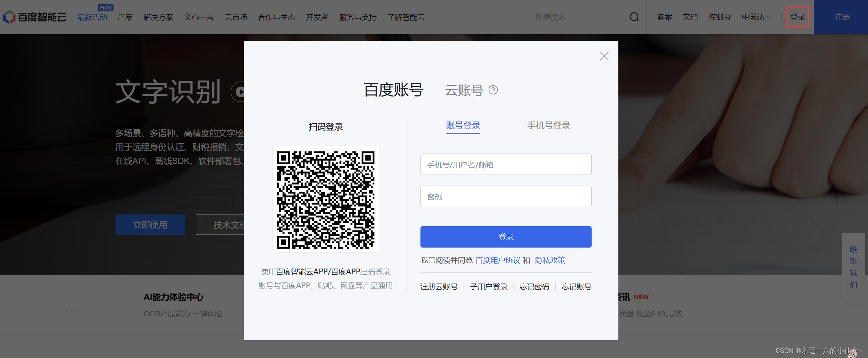This screenshot has width=868, height=358.
Task: Click the login QR code image
Action: pos(326,199)
